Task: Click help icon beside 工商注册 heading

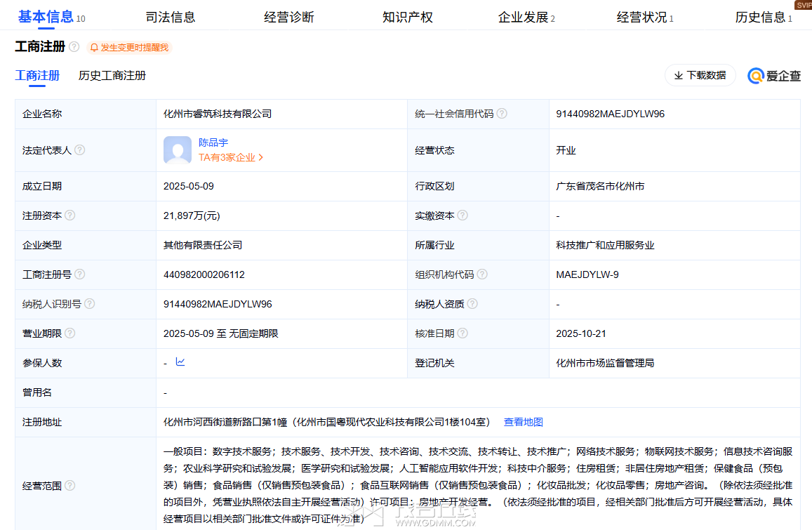Action: point(74,47)
